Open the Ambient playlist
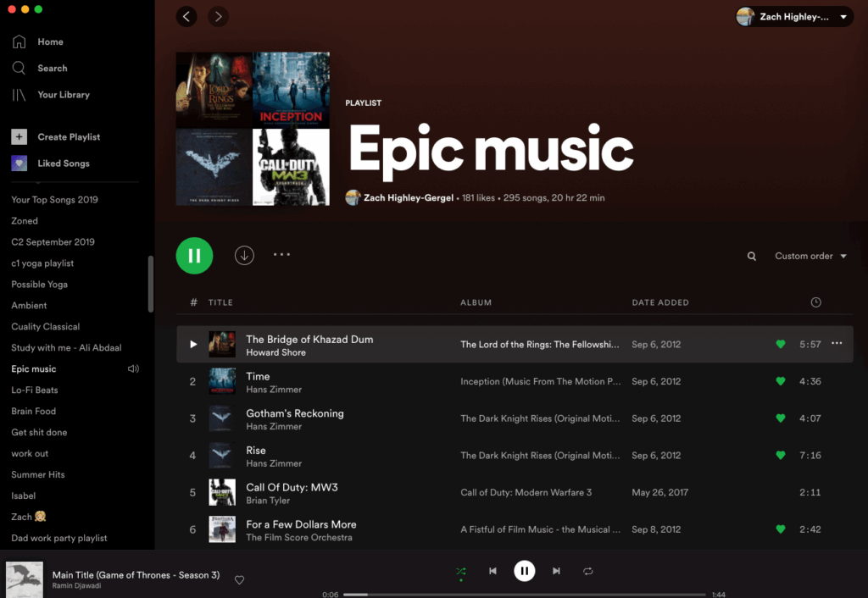The height and width of the screenshot is (598, 868). [29, 306]
